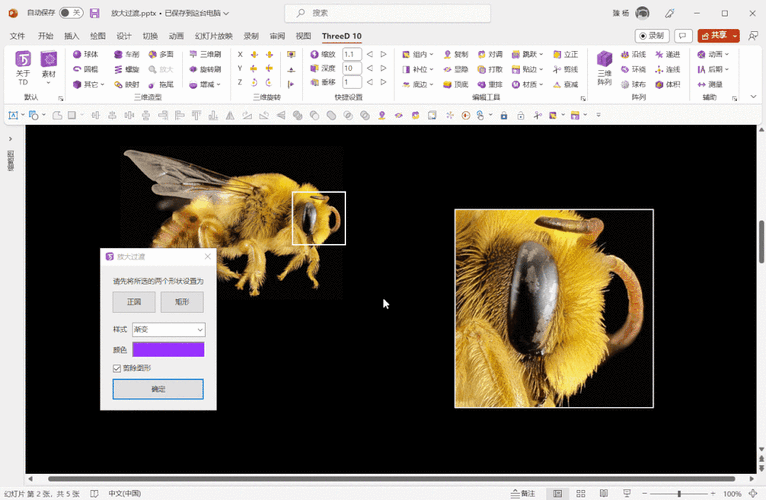Screen dimensions: 766x500
Task: Toggle the 自动保存 autosave switch
Action: pos(71,13)
